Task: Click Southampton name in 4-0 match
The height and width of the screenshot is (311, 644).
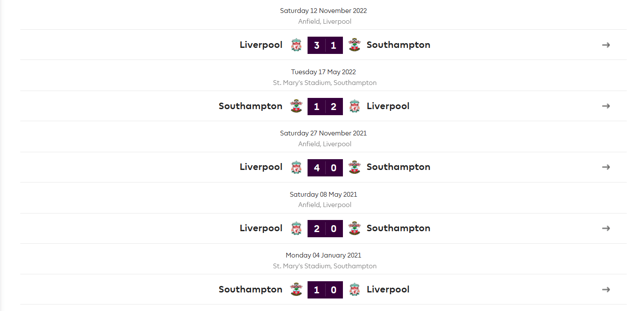Action: (x=399, y=167)
